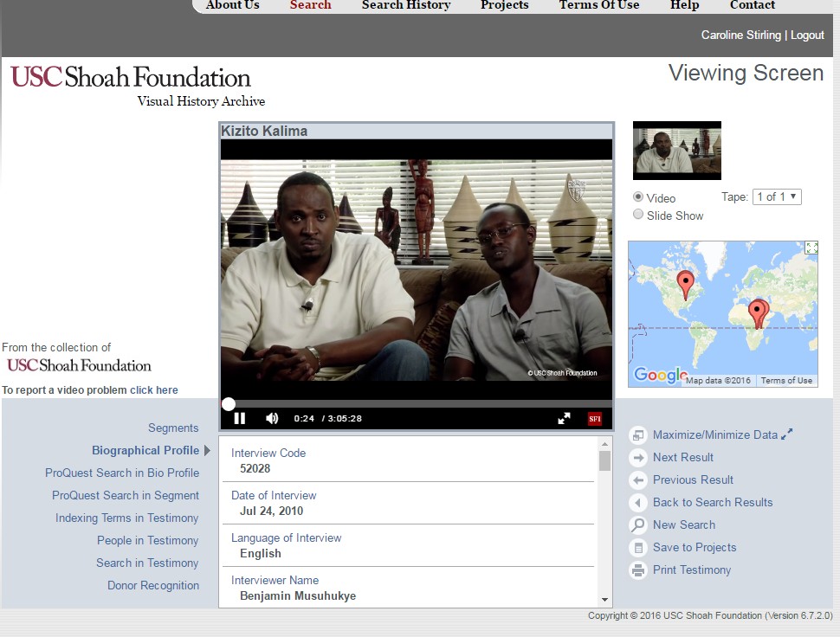Click the New Search magnifier icon
Viewport: 840px width, 637px height.
pyautogui.click(x=638, y=525)
